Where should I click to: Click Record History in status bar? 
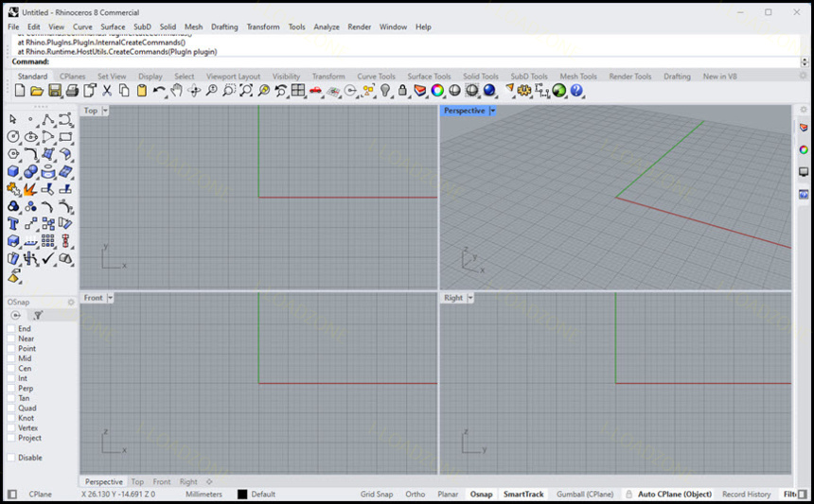[747, 495]
